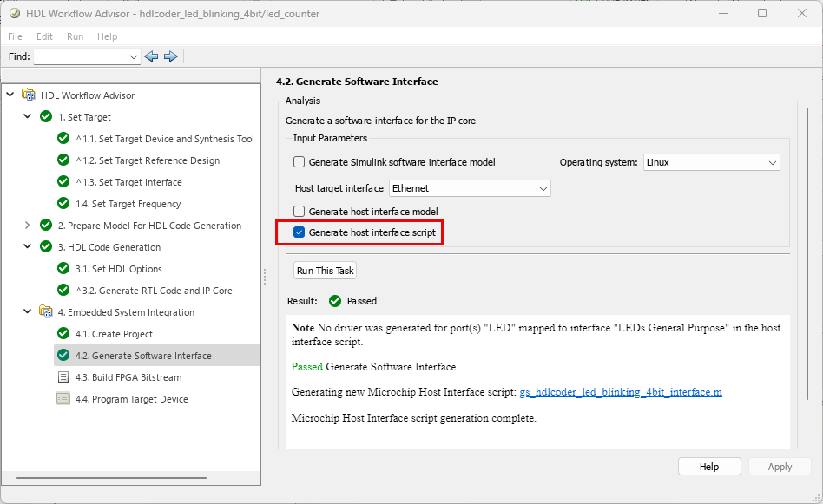The width and height of the screenshot is (823, 504).
Task: Open the File menu
Action: 16,36
